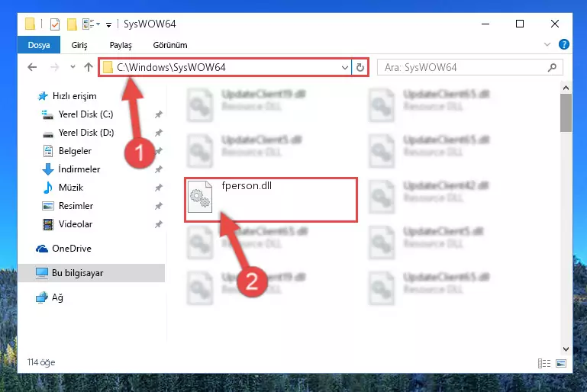Select Ağ in navigation pane
Viewport: 587px width, 392px height.
[57, 297]
